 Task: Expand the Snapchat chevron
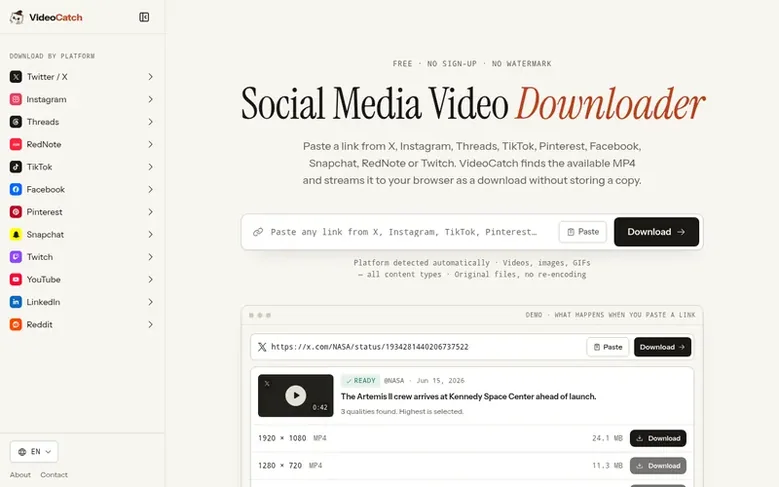(150, 235)
